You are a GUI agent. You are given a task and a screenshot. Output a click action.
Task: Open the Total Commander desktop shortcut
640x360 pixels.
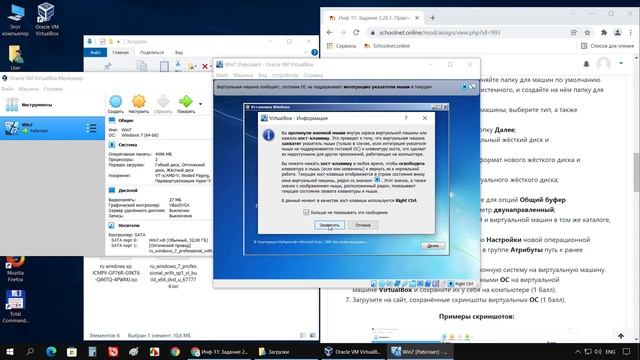[16, 307]
